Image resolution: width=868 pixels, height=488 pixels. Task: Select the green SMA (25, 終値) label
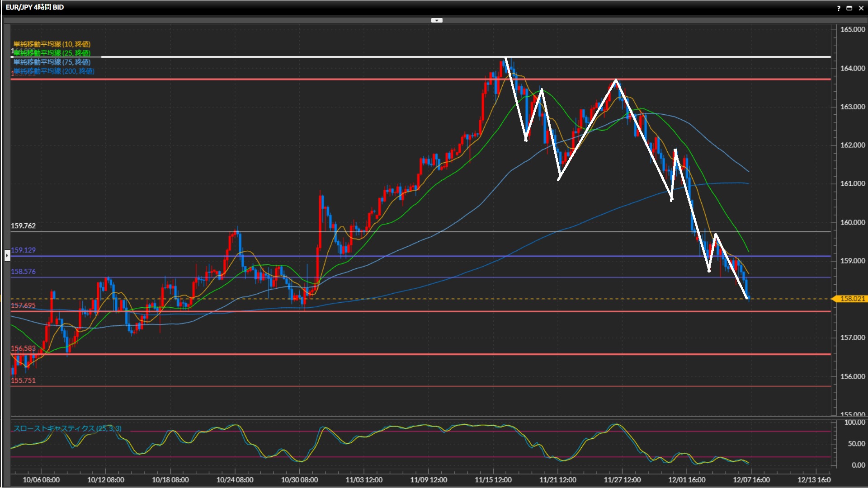[x=52, y=53]
